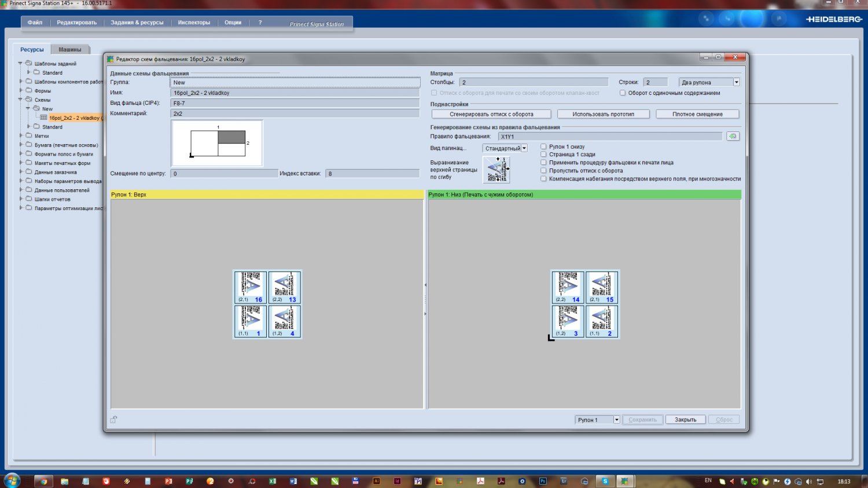Screen dimensions: 868x488
Task: Switch to the Машины tab
Action: click(x=70, y=50)
